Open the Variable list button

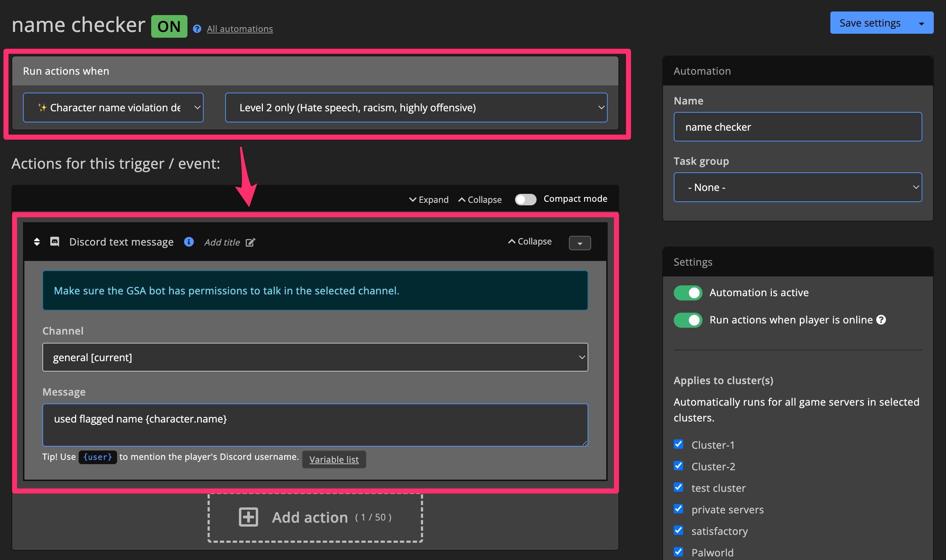(x=334, y=459)
